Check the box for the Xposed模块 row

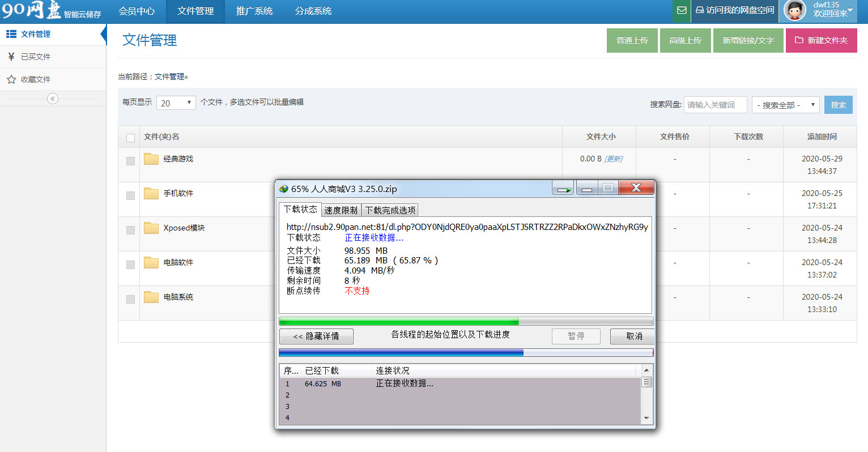coord(130,230)
